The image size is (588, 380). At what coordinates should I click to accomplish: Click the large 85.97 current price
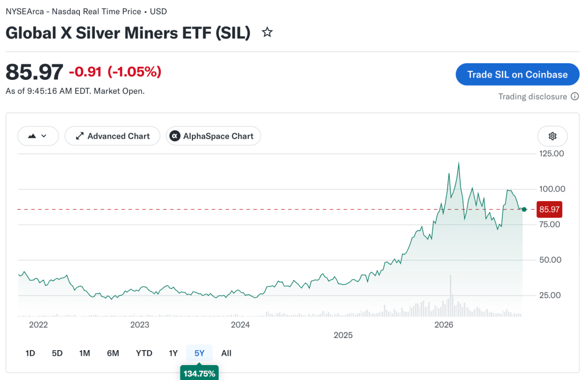(34, 72)
